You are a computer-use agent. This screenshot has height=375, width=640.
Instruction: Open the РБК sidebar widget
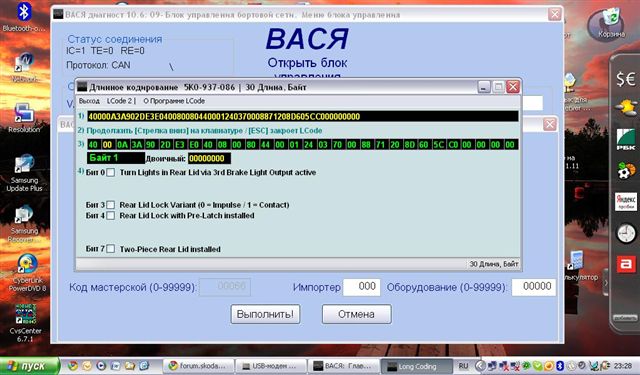click(x=626, y=139)
